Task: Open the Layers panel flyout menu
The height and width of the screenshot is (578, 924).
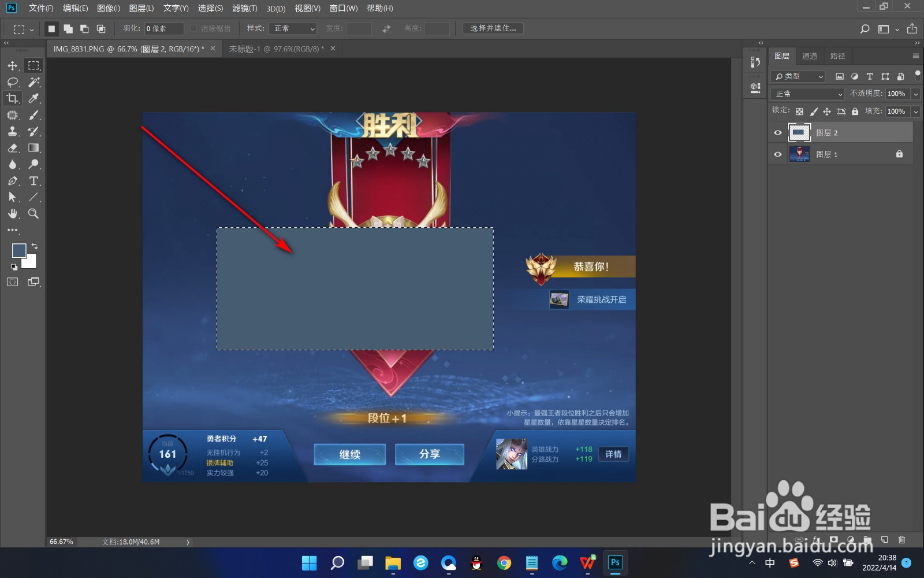Action: point(916,56)
